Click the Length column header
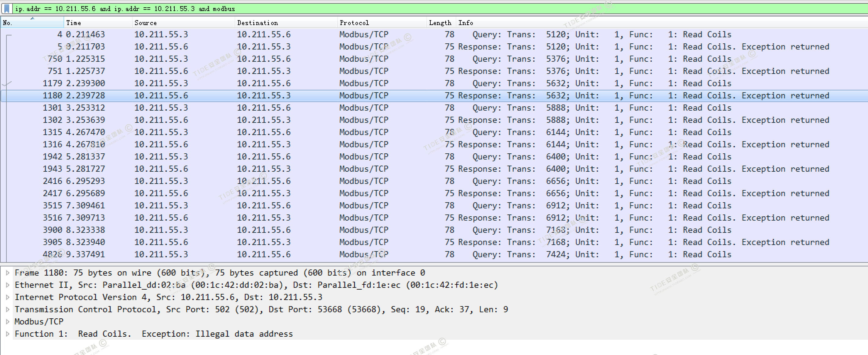Image resolution: width=868 pixels, height=355 pixels. (440, 23)
